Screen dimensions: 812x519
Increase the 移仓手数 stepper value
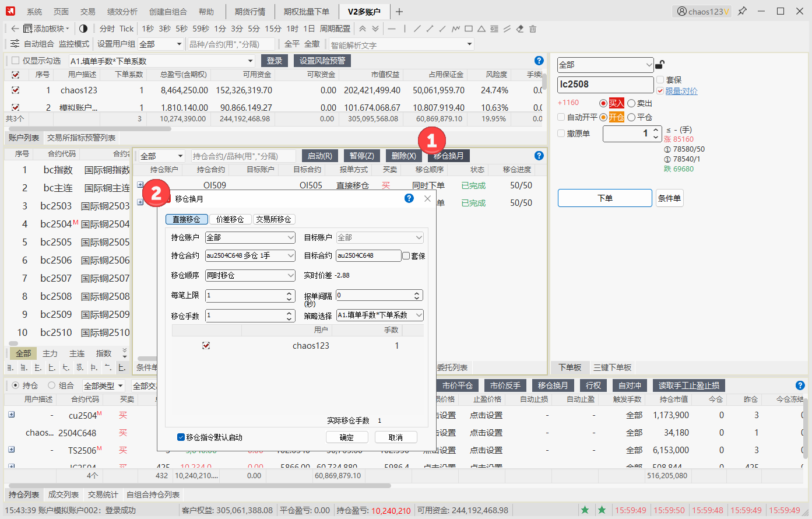pyautogui.click(x=290, y=313)
